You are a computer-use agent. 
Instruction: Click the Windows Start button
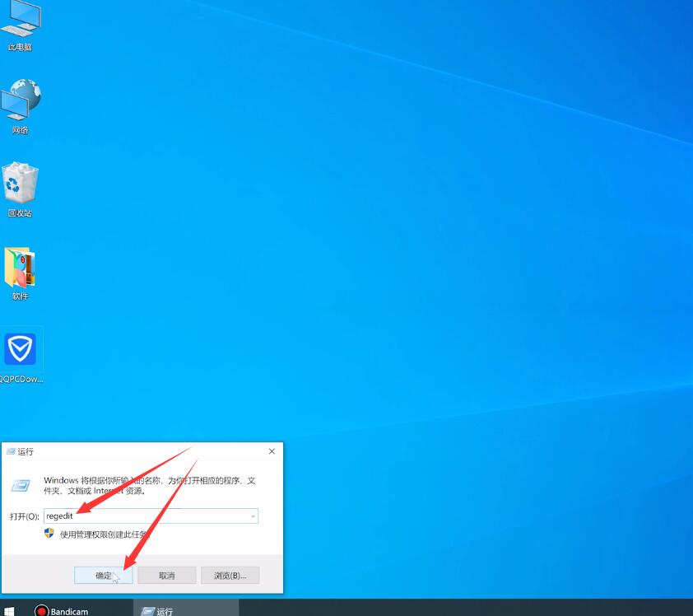coord(9,611)
